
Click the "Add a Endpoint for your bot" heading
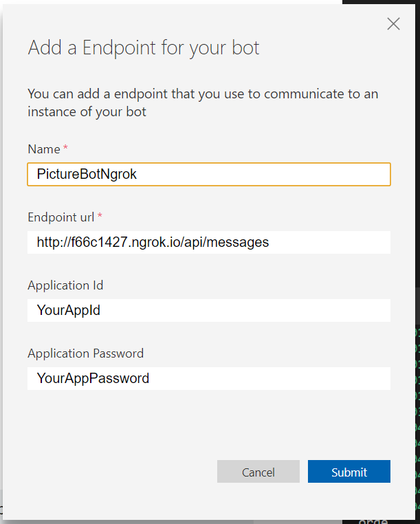click(x=144, y=48)
